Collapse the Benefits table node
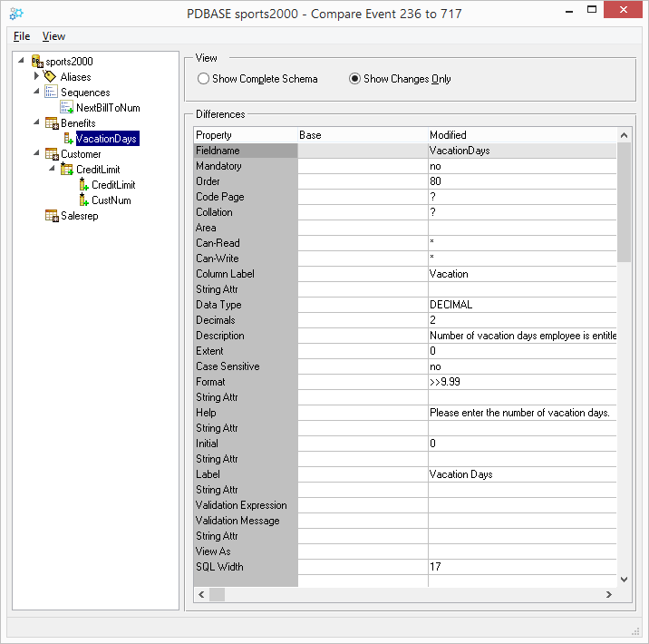The height and width of the screenshot is (644, 649). coord(36,122)
